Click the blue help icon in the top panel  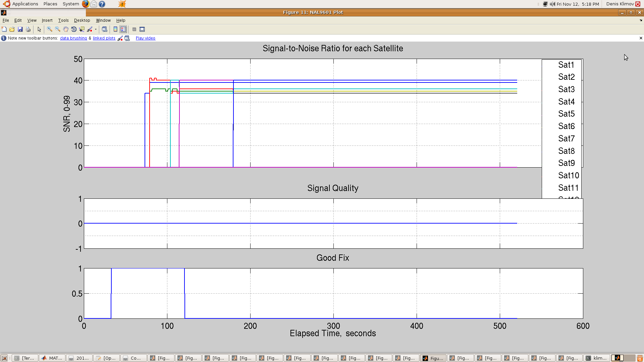[x=102, y=4]
